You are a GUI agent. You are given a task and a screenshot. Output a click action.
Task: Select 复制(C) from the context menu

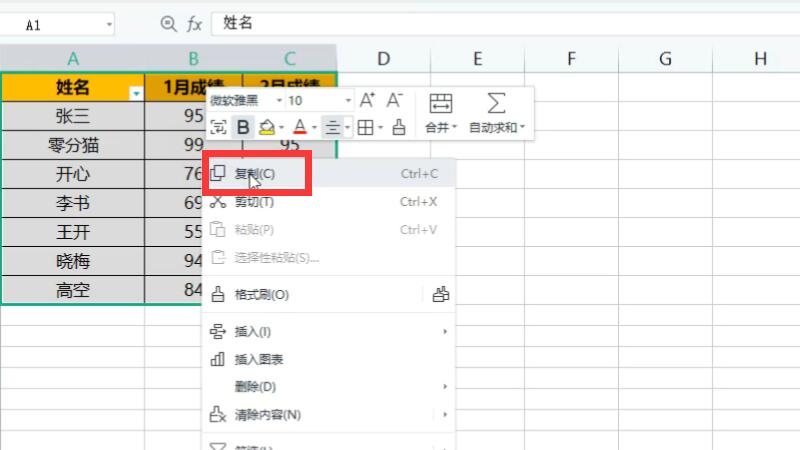[x=255, y=174]
